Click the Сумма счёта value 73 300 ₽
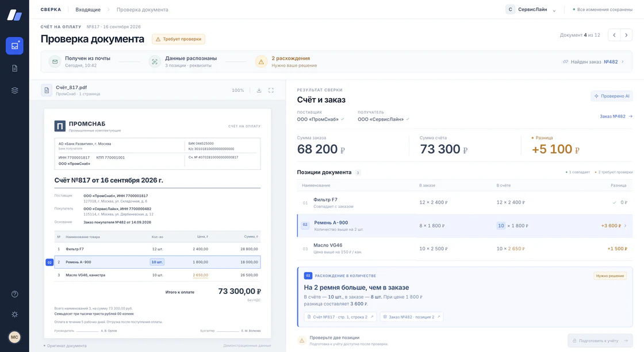The width and height of the screenshot is (644, 352). point(443,149)
